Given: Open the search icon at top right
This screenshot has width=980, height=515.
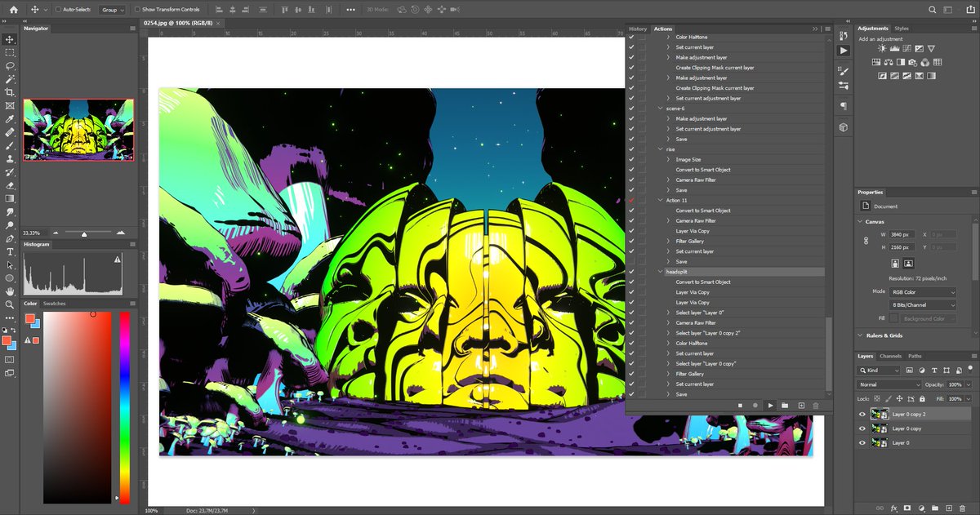Looking at the screenshot, I should 933,10.
